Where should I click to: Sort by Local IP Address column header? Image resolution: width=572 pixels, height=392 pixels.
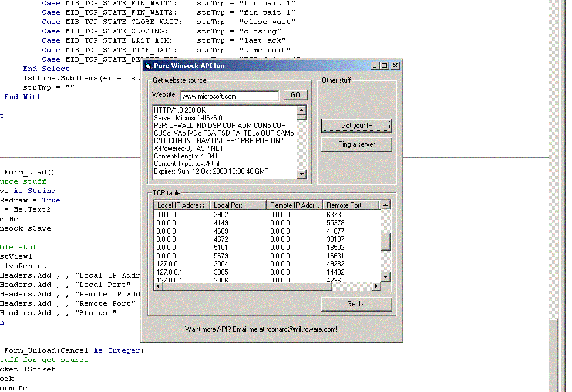point(181,205)
